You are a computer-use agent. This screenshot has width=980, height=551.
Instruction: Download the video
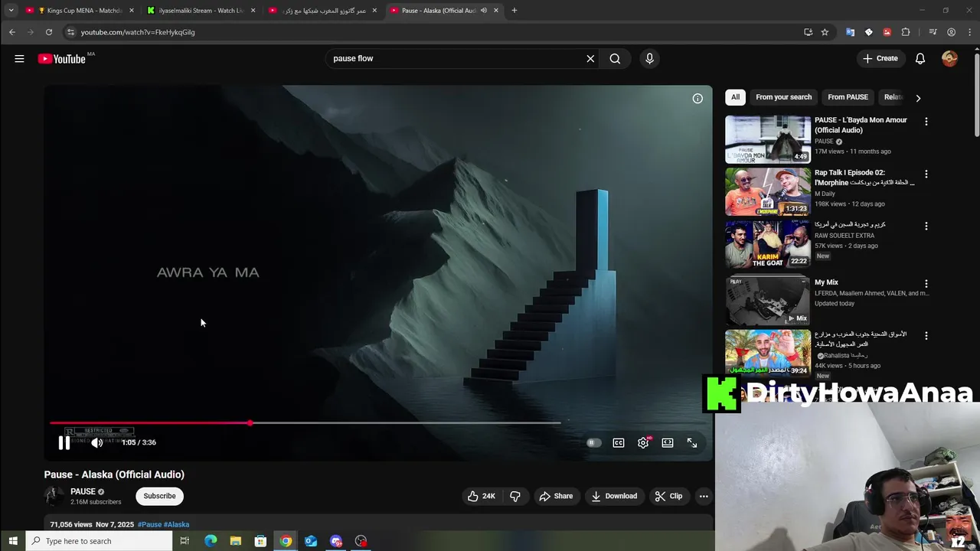coord(614,496)
